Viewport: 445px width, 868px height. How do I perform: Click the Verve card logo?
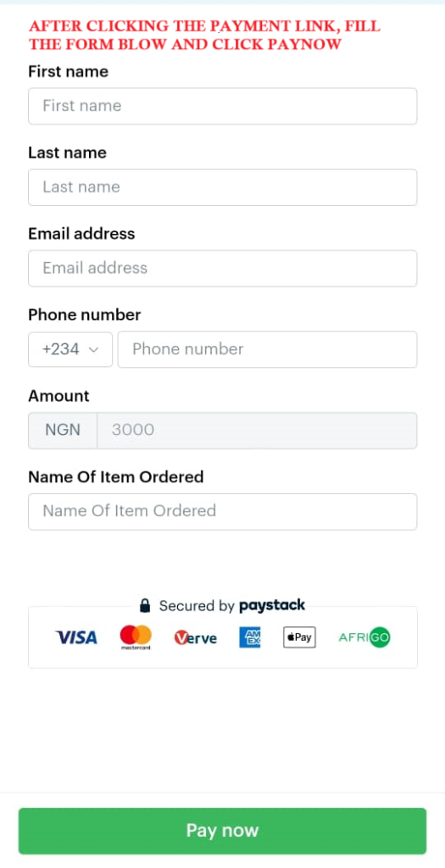pyautogui.click(x=196, y=637)
